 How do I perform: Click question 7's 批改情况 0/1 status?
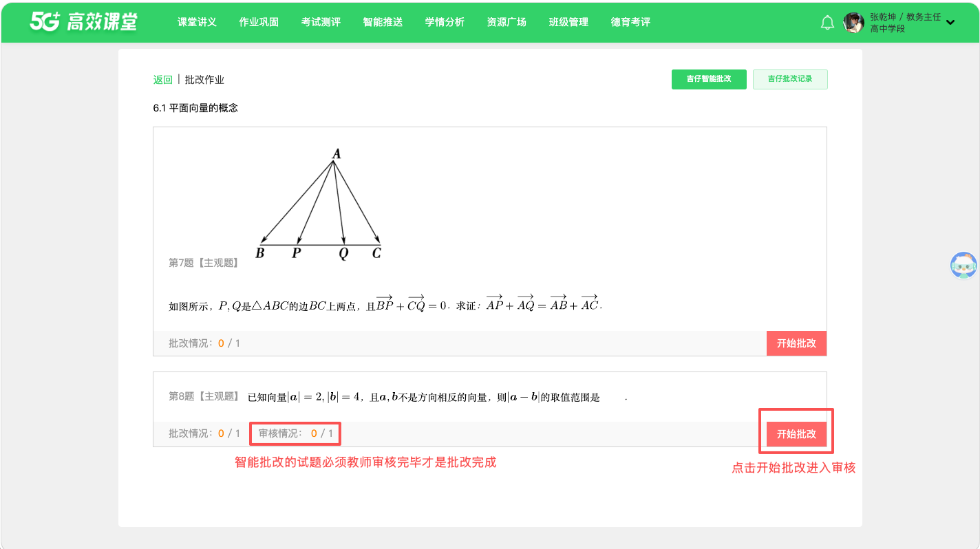pyautogui.click(x=204, y=343)
